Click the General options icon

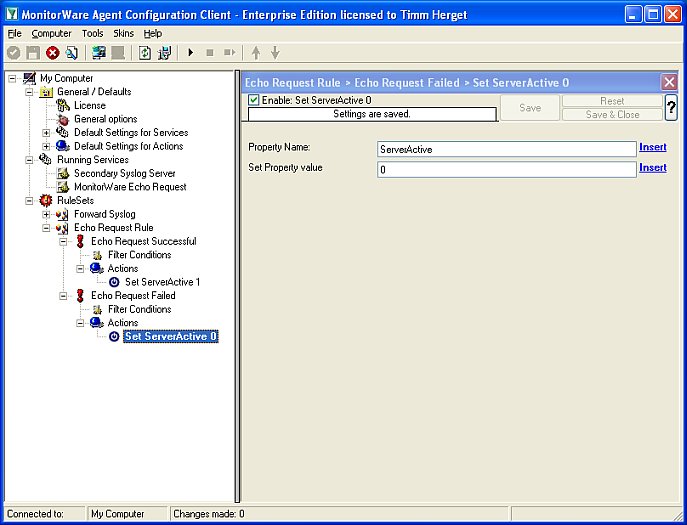(x=63, y=119)
